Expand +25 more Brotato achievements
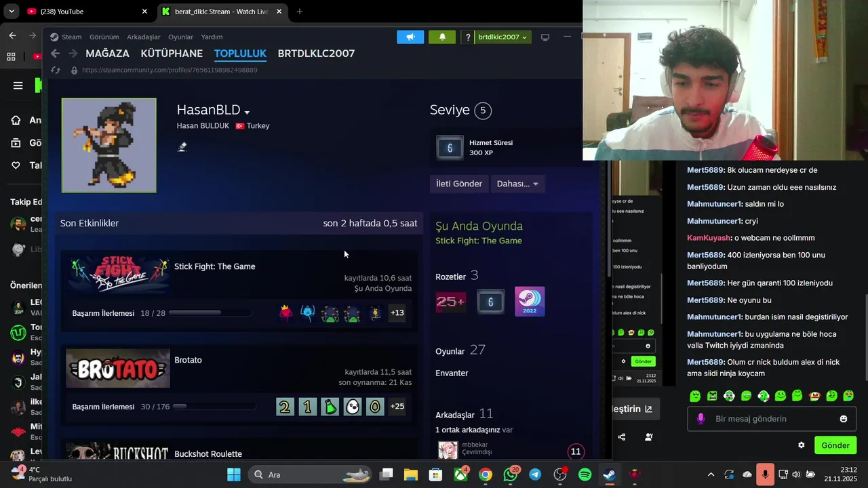Viewport: 868px width, 488px height. coord(397,407)
